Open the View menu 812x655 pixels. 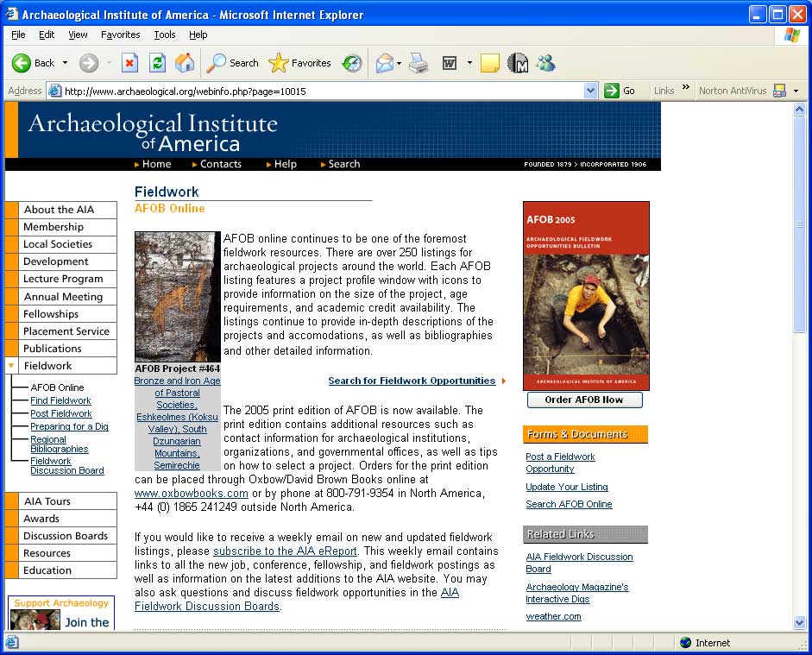(78, 35)
